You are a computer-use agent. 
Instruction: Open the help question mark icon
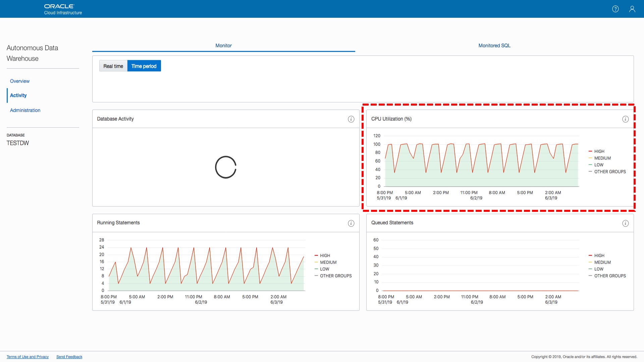(615, 9)
